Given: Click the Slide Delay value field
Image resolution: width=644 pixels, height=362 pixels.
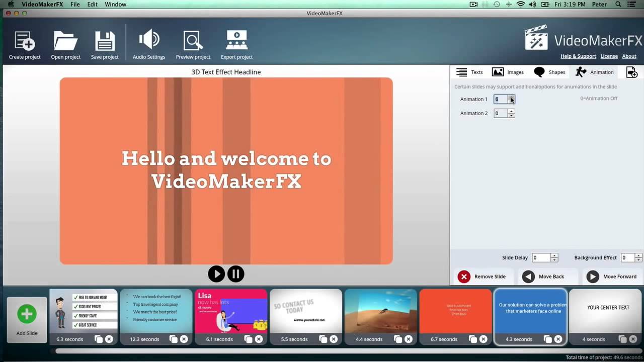Looking at the screenshot, I should pyautogui.click(x=541, y=257).
